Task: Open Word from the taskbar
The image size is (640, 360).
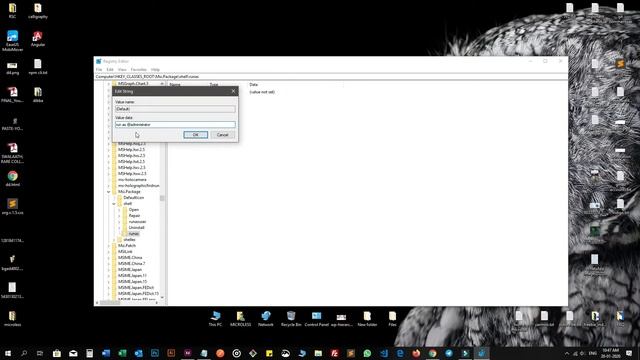Action: click(x=106, y=353)
